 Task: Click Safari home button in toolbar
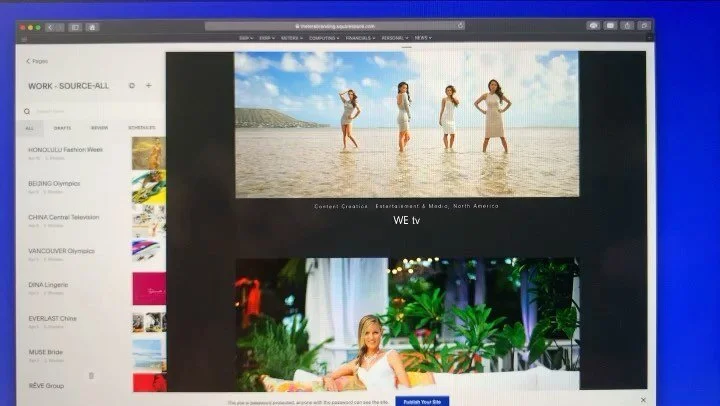point(92,28)
